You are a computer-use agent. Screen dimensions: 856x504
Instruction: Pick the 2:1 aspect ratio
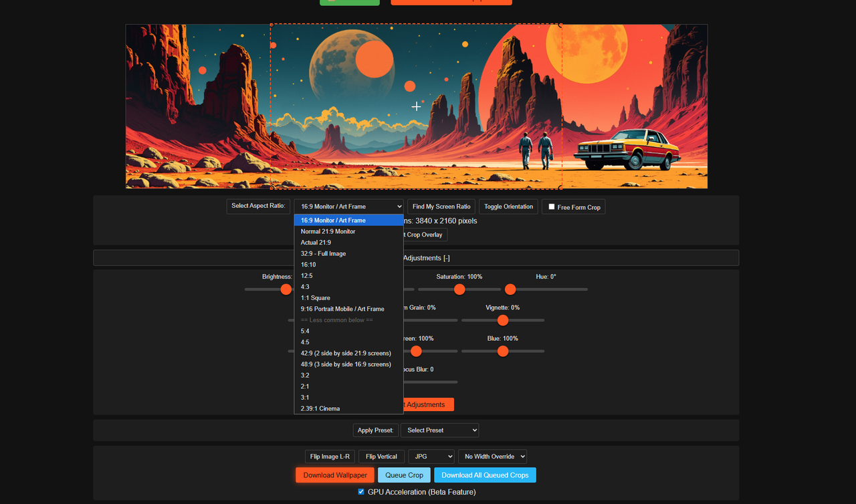(348, 386)
